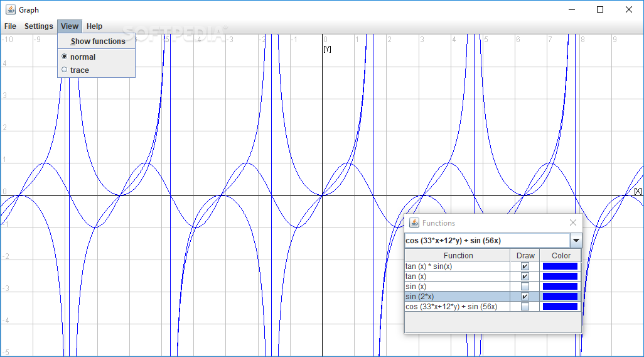
Task: Uncheck Draw for tan (x) * sin(x)
Action: point(525,266)
